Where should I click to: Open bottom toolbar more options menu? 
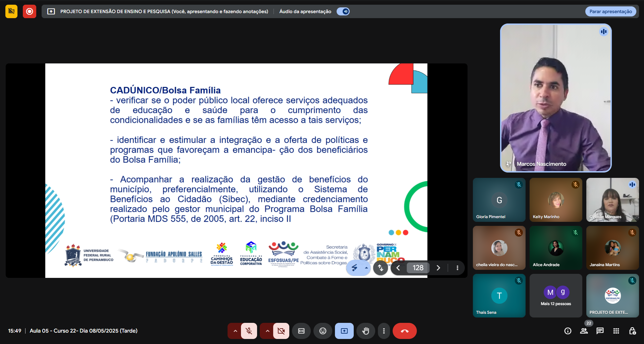[x=384, y=331]
